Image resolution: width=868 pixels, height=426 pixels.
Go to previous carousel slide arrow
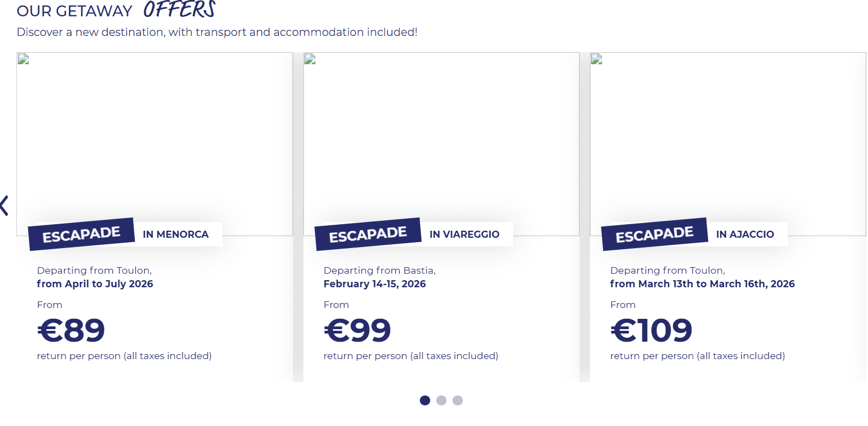point(4,206)
